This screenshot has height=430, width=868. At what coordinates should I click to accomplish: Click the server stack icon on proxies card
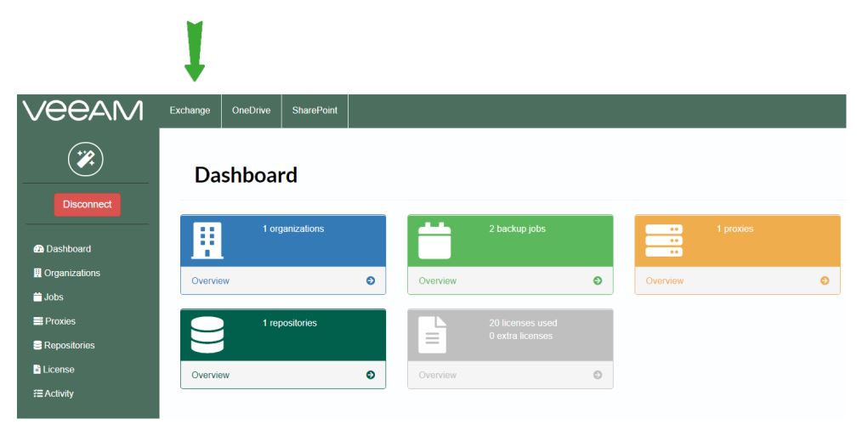click(x=664, y=240)
